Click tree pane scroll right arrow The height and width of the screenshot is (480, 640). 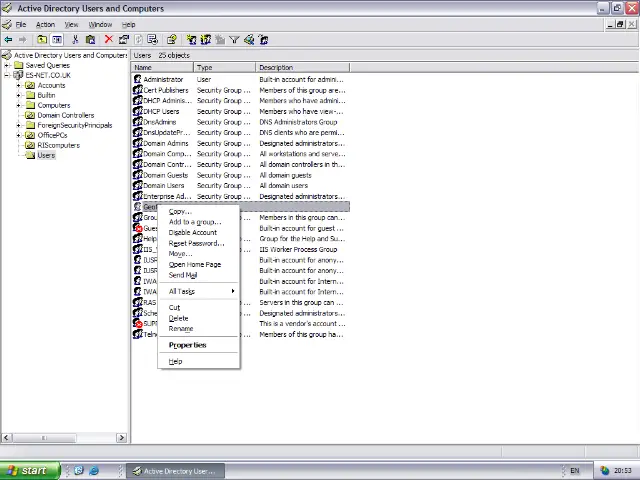pos(121,438)
